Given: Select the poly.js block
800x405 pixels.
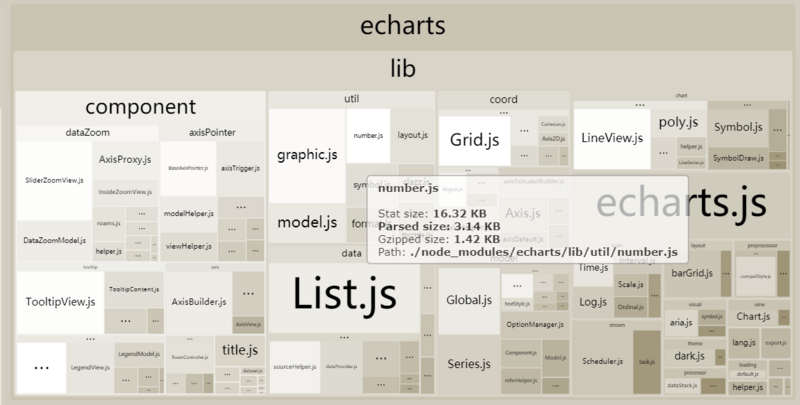Looking at the screenshot, I should pos(678,123).
